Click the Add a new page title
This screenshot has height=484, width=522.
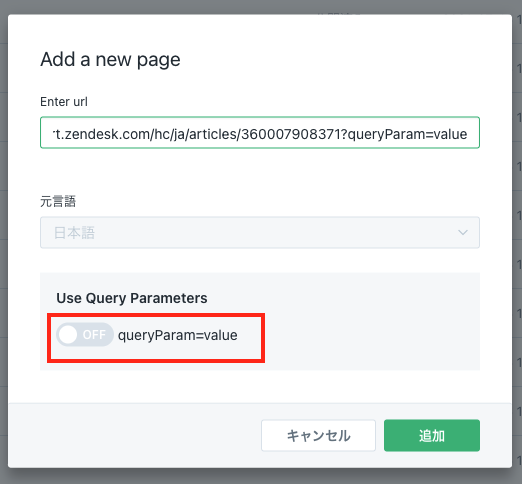click(x=110, y=60)
